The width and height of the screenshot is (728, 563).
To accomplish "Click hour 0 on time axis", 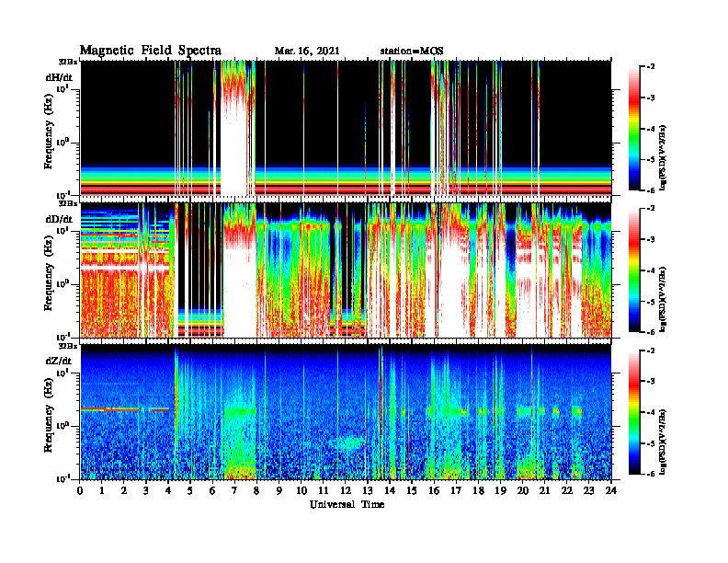I will (80, 490).
